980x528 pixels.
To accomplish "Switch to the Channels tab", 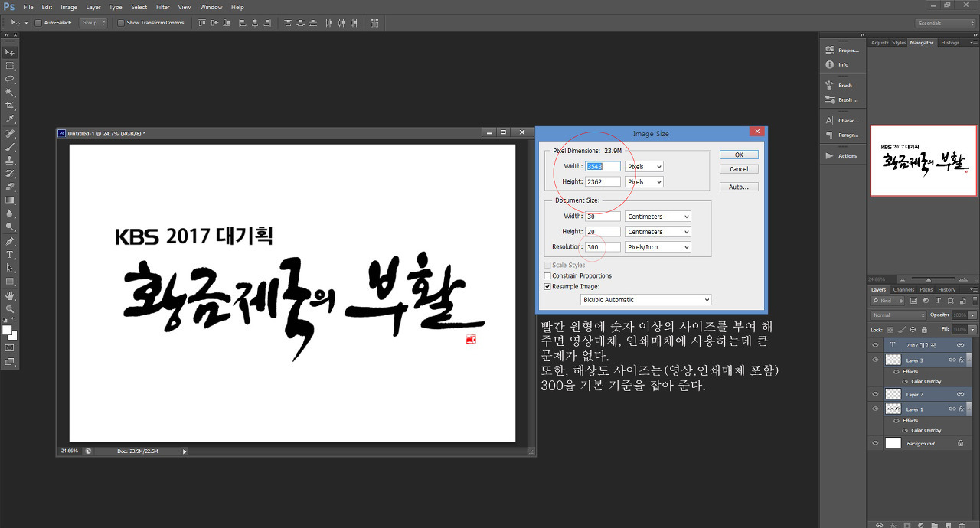I will point(903,289).
